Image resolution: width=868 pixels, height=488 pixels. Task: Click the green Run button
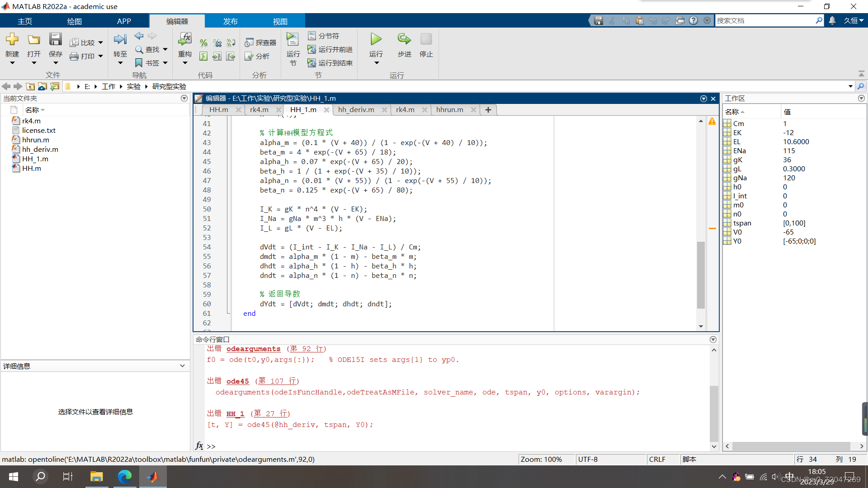coord(376,40)
